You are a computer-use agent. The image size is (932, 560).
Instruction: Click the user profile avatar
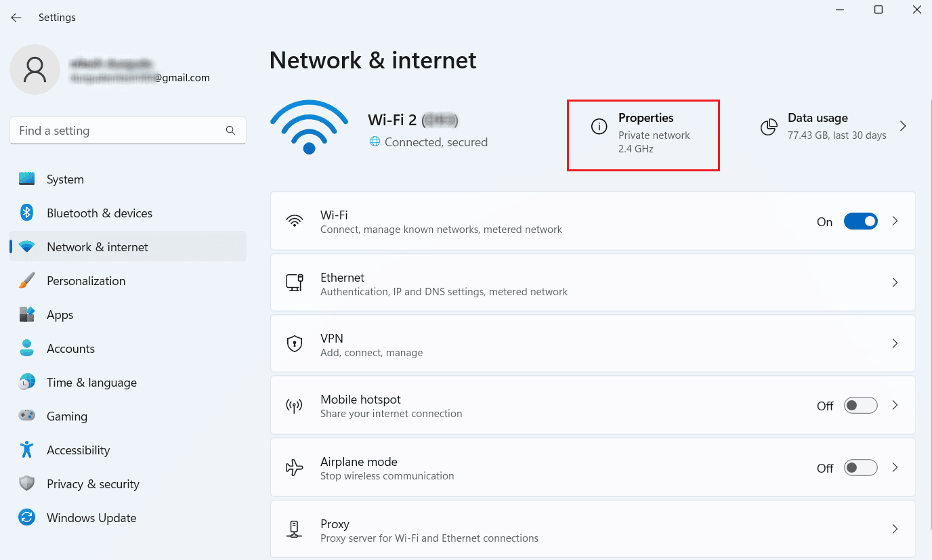tap(35, 69)
